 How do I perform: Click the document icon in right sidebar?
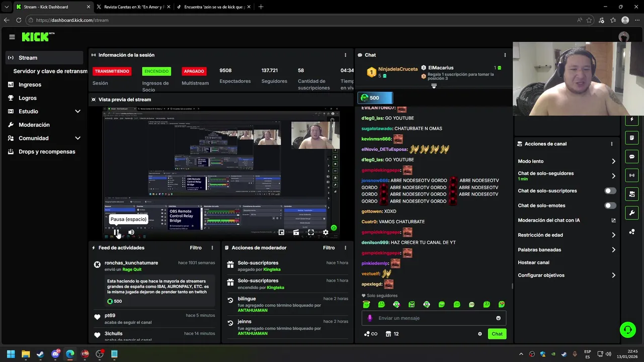632,138
